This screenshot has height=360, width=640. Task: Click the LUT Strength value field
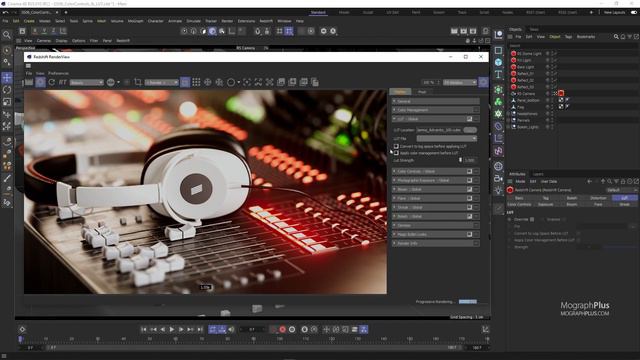point(470,160)
